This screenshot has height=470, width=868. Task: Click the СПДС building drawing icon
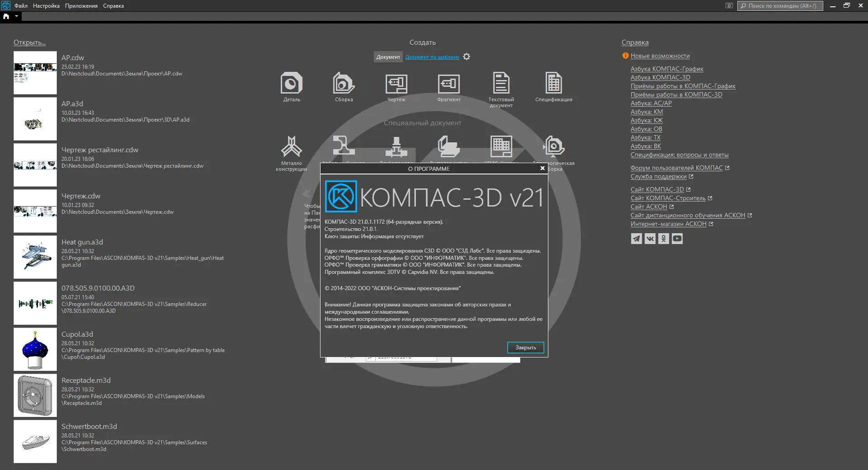501,146
